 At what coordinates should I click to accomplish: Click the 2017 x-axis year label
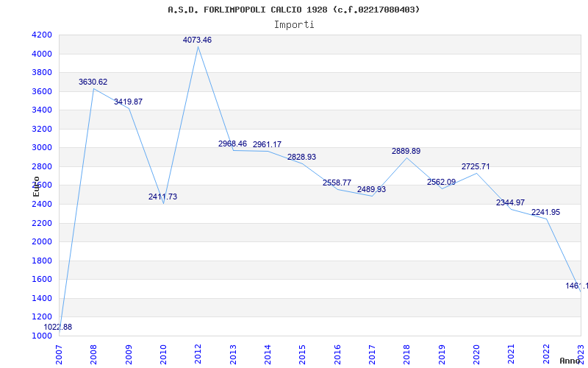click(x=372, y=355)
